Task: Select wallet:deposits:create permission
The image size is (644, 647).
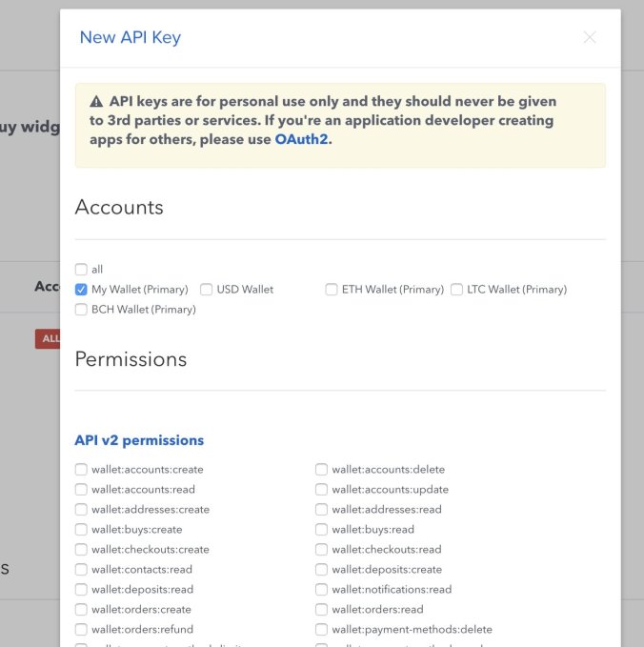Action: (x=322, y=570)
